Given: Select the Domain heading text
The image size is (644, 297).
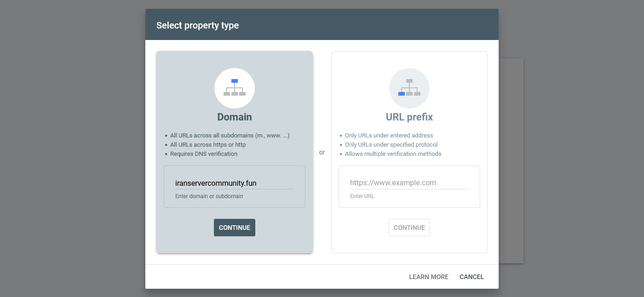Looking at the screenshot, I should [235, 117].
